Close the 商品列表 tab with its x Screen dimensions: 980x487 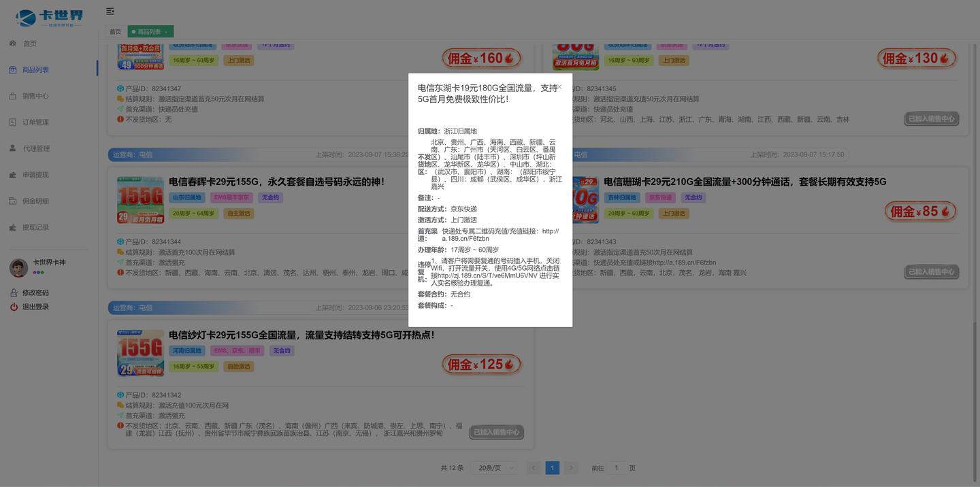coord(166,32)
